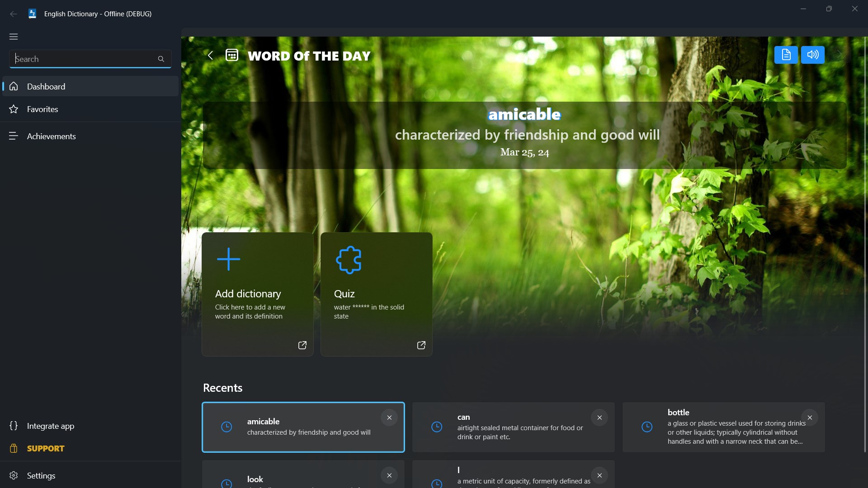Click the text/document view icon

[x=786, y=54]
